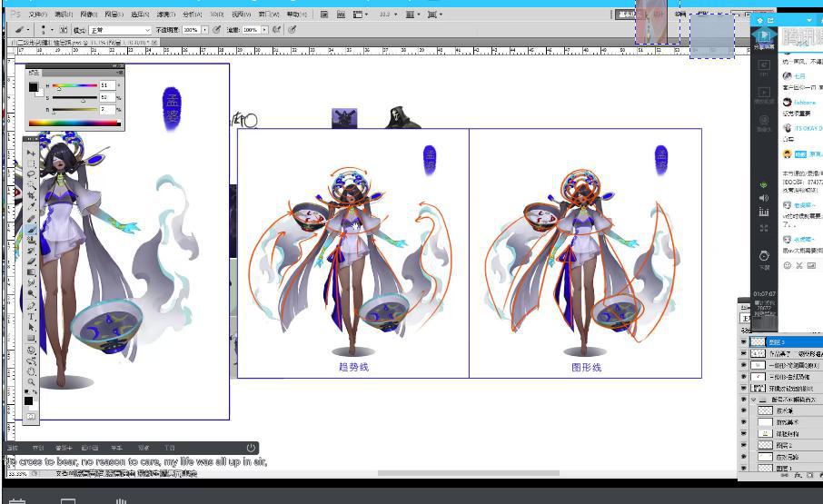823x504 pixels.
Task: Select the Eyedropper tool
Action: pos(31,208)
